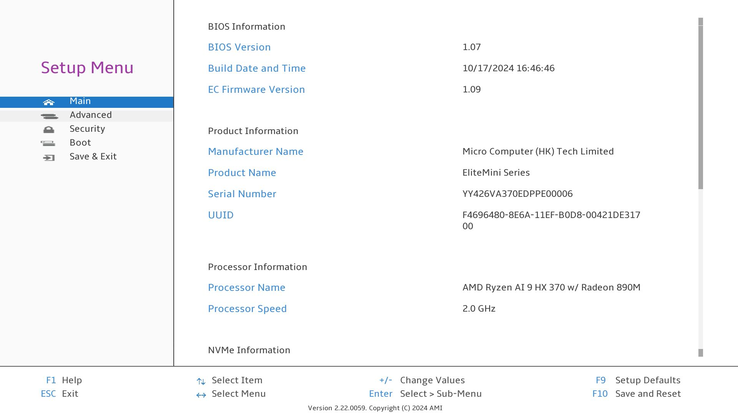
Task: Click the Enter Select Sub-Menu hint
Action: pos(425,394)
